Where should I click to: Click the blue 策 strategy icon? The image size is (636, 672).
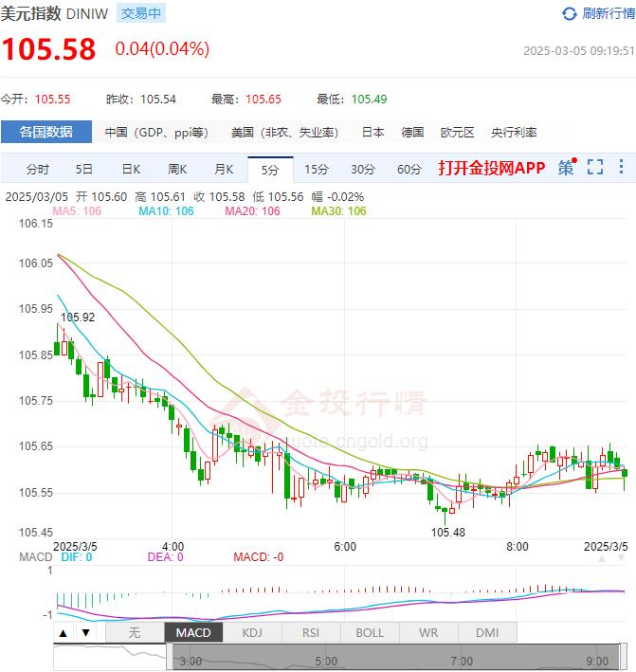pos(567,167)
